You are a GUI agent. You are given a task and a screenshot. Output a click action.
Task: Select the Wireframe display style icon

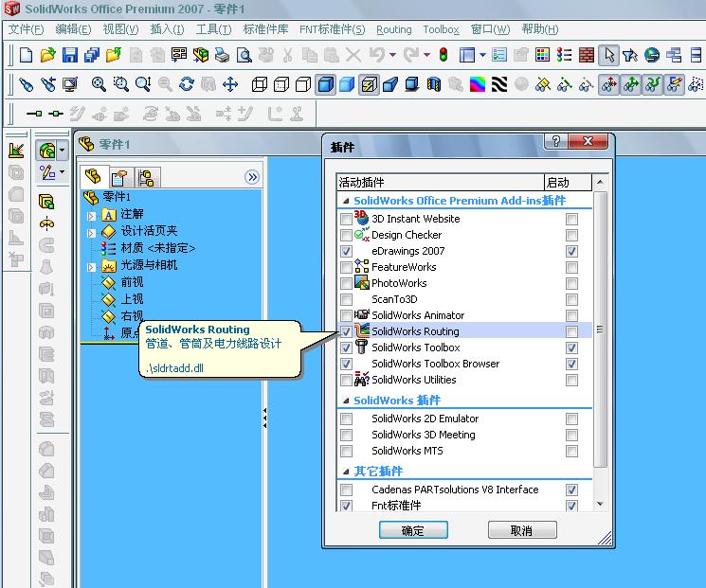(260, 84)
